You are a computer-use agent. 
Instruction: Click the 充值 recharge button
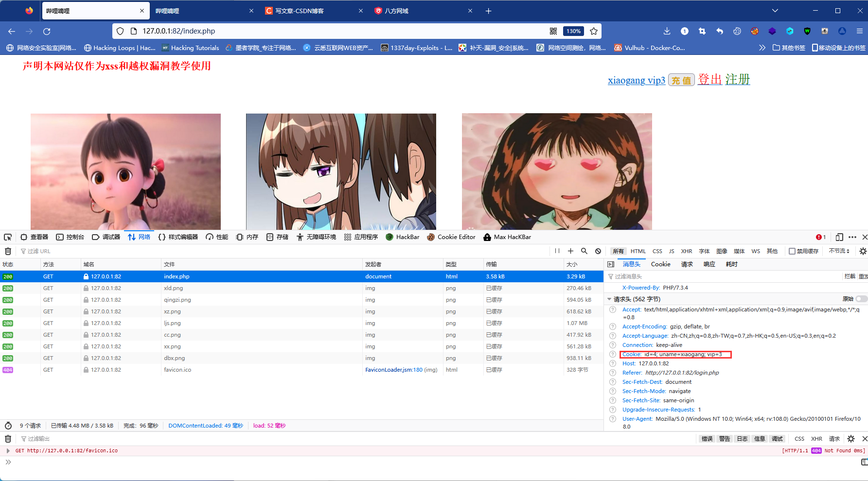point(681,80)
